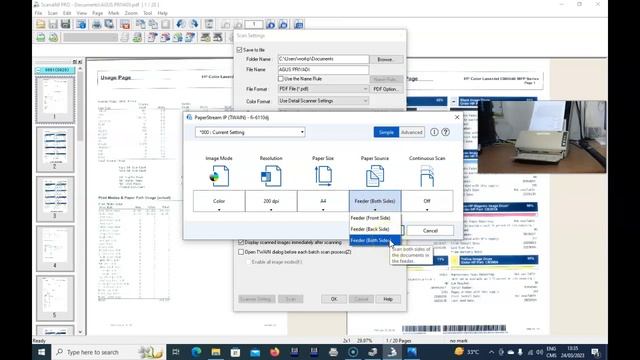
Task: Open File Explorer from the taskbar
Action: click(x=216, y=352)
